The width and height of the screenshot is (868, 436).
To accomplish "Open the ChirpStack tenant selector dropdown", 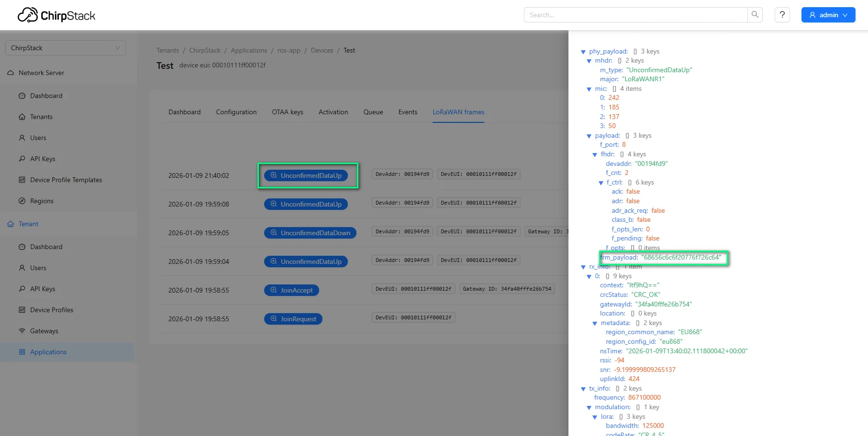I will pyautogui.click(x=66, y=48).
